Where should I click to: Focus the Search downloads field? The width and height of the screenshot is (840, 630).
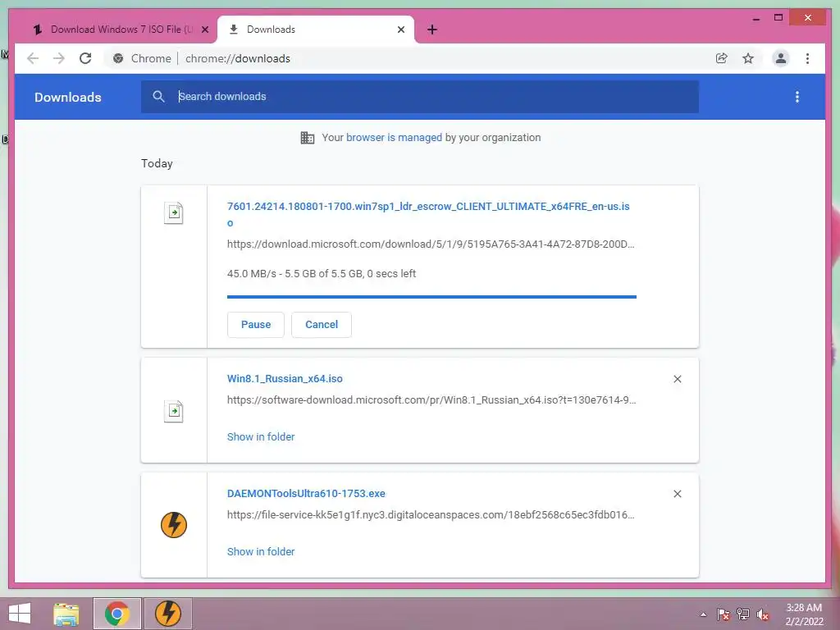click(x=419, y=97)
